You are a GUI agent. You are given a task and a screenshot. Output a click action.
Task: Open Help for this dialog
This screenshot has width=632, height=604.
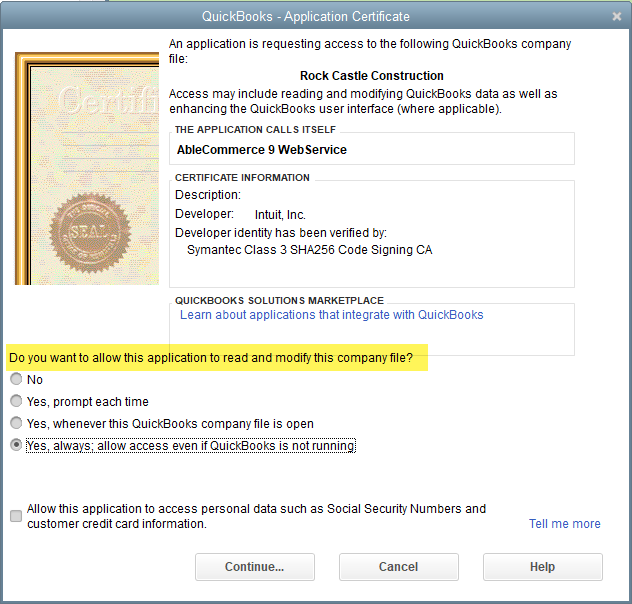click(x=543, y=567)
